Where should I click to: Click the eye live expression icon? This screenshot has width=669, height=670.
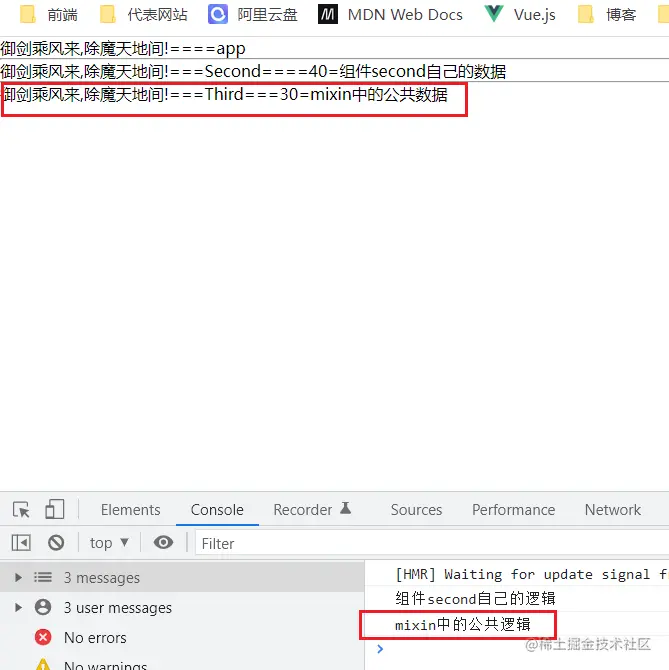pos(163,543)
